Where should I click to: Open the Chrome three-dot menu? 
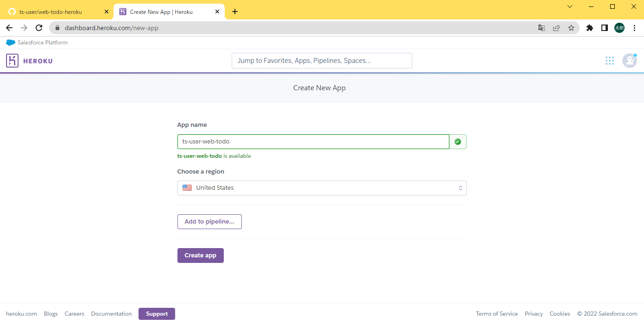click(634, 28)
